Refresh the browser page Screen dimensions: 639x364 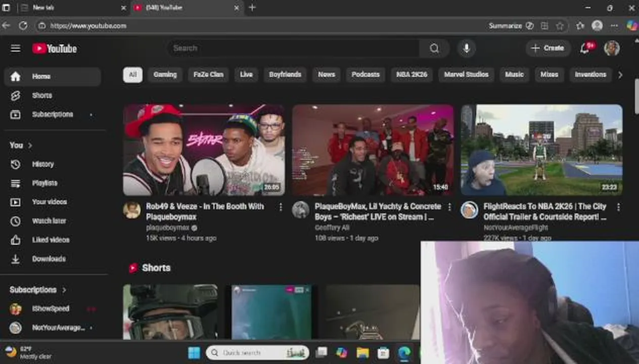[x=23, y=26]
